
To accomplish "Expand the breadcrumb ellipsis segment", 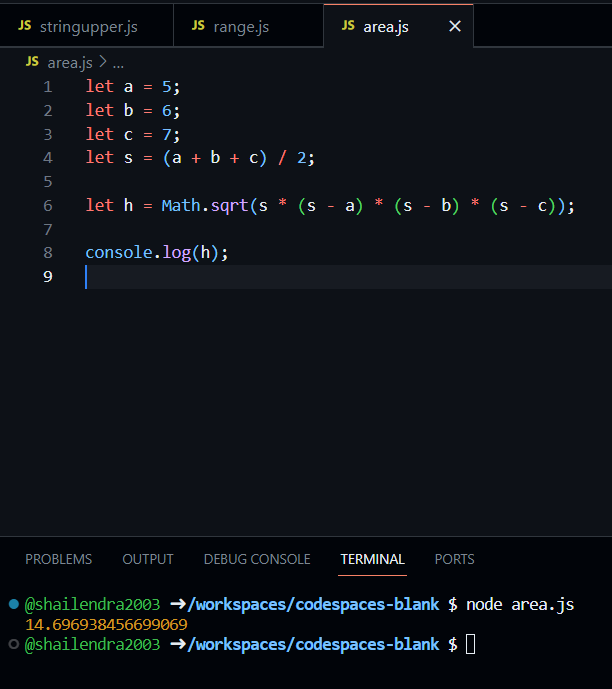I will coord(118,64).
